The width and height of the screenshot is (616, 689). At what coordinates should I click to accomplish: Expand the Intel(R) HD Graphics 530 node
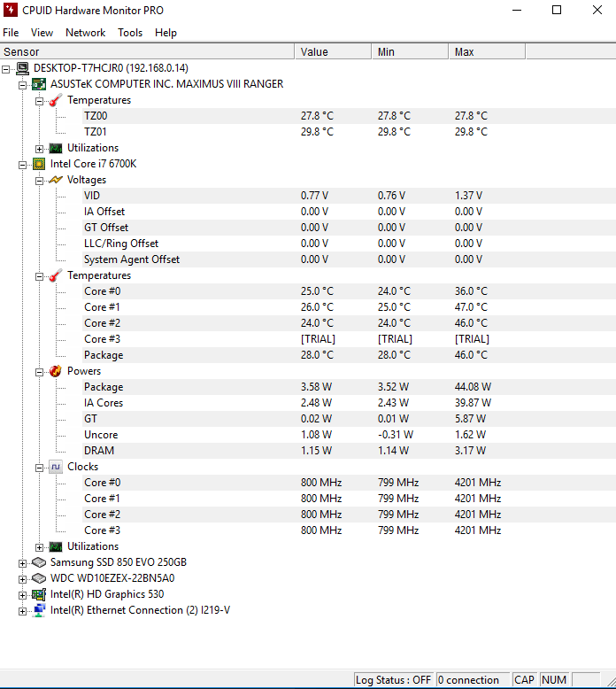click(22, 595)
